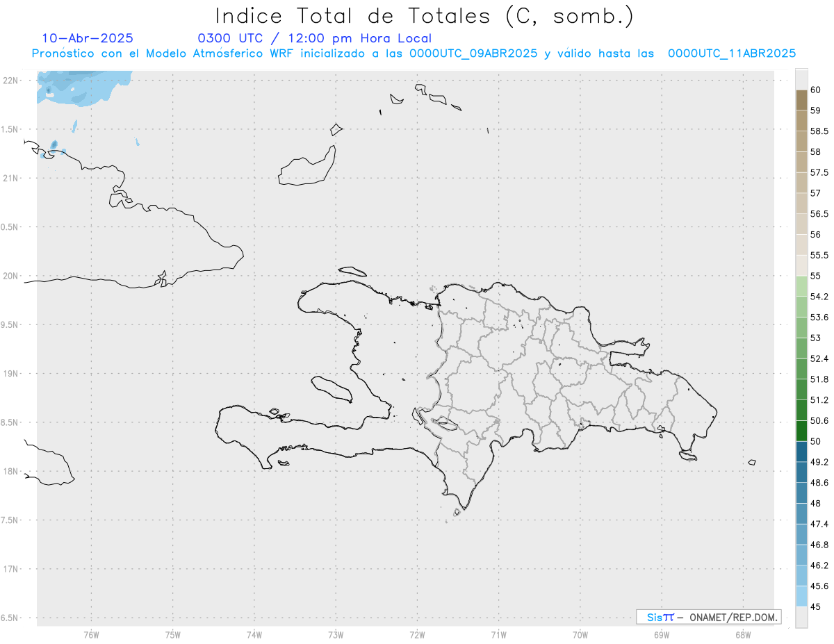Image resolution: width=834 pixels, height=644 pixels.
Task: Click the colorbar label '54.2'
Action: (x=819, y=297)
